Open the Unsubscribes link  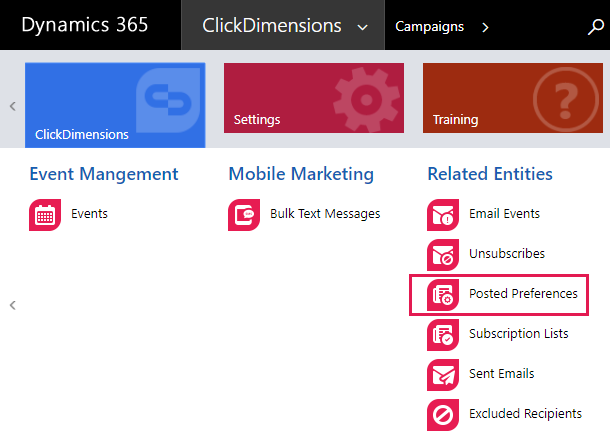pos(507,254)
